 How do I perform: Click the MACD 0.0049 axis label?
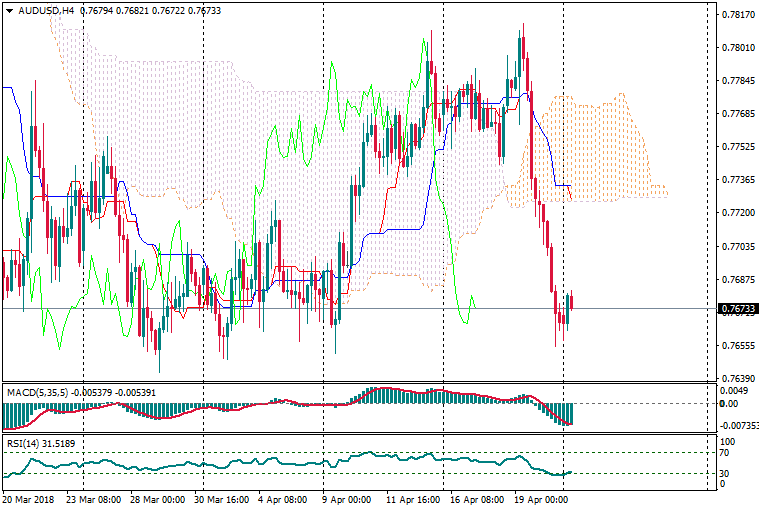click(734, 391)
